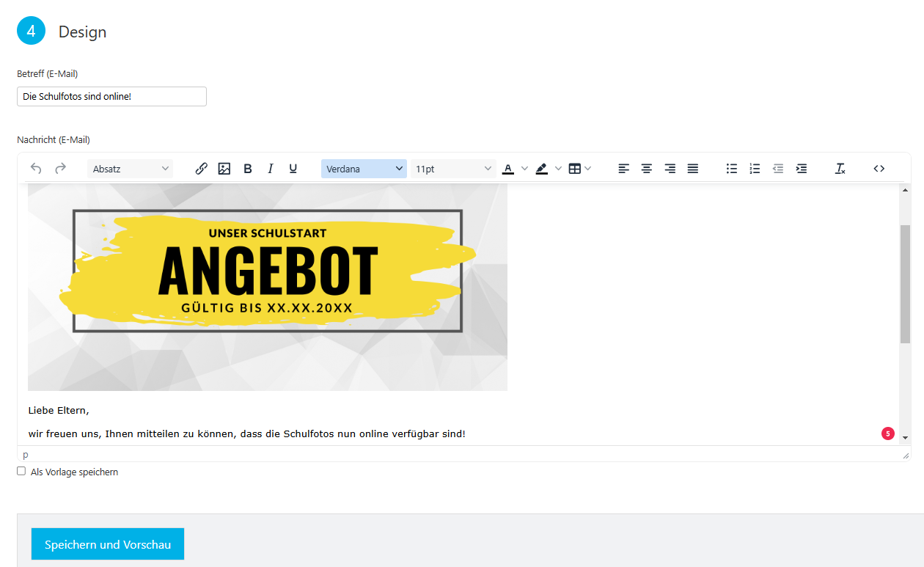The width and height of the screenshot is (924, 567).
Task: Redo the last edit
Action: [x=60, y=169]
